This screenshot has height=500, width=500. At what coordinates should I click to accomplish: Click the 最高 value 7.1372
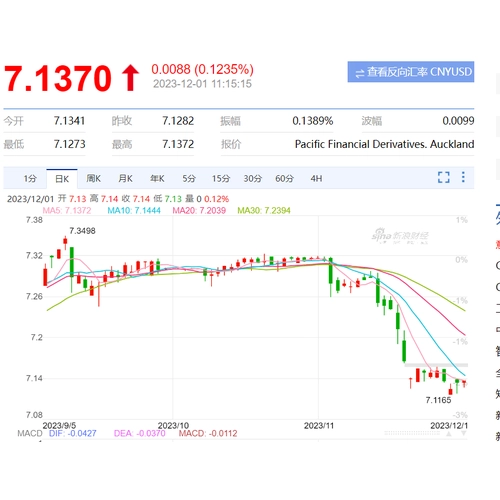[178, 144]
